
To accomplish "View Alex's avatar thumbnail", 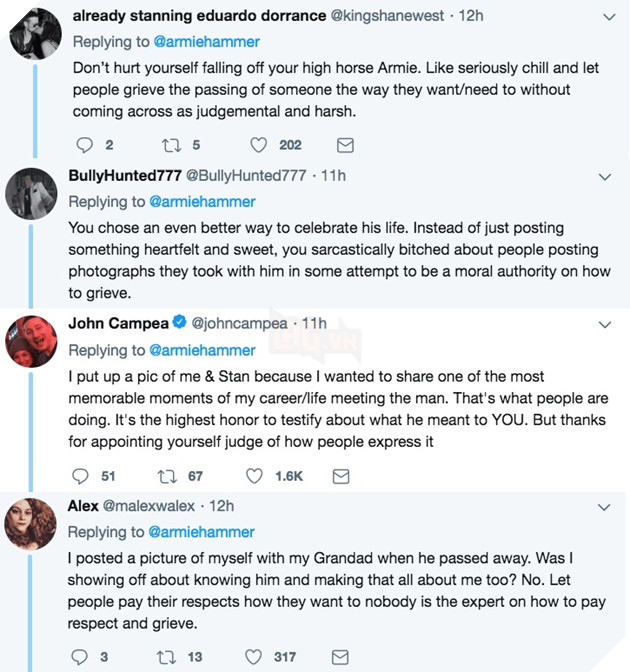I will click(x=30, y=523).
